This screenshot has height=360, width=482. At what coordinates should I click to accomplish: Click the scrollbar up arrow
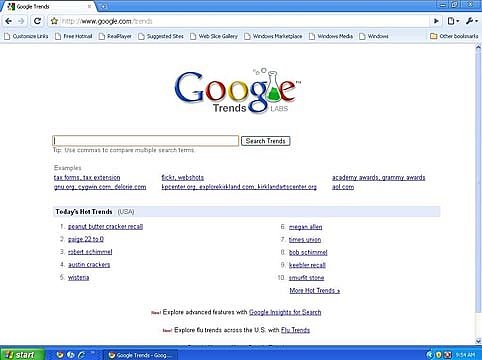pyautogui.click(x=478, y=47)
